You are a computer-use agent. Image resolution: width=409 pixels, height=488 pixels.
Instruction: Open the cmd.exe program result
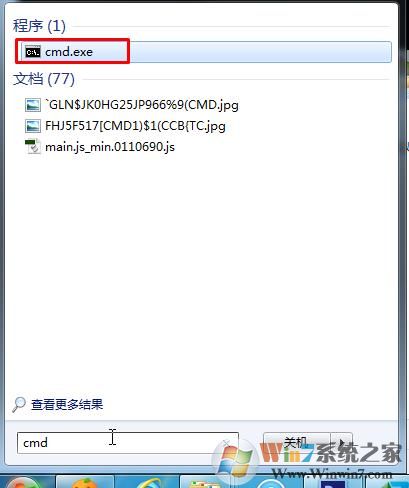(205, 52)
